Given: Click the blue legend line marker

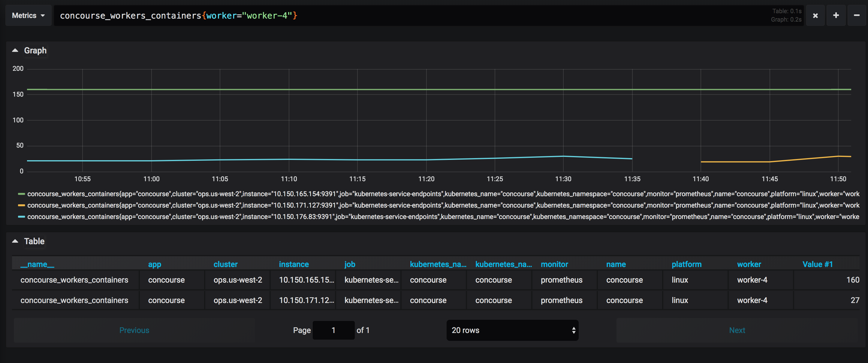Looking at the screenshot, I should tap(21, 217).
